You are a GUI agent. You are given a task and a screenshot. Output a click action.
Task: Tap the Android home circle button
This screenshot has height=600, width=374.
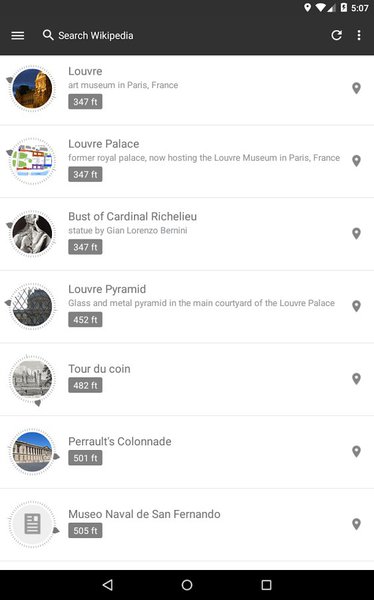click(x=187, y=585)
